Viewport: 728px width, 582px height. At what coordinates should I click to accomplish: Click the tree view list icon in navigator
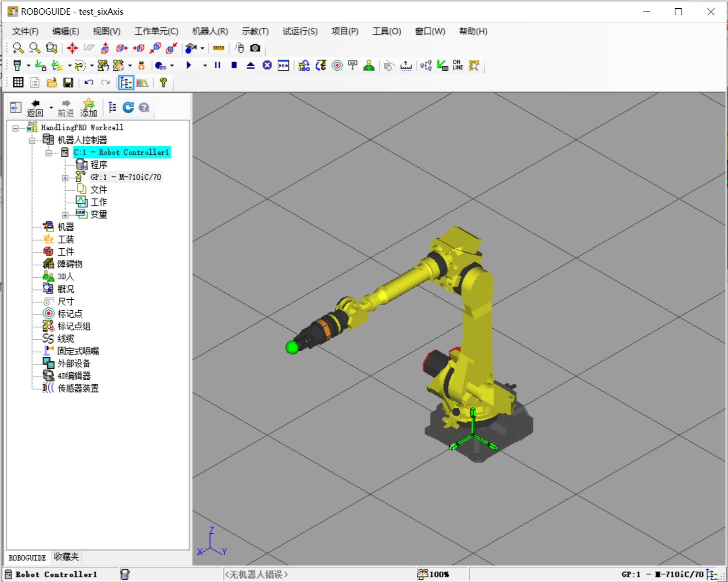tap(112, 108)
